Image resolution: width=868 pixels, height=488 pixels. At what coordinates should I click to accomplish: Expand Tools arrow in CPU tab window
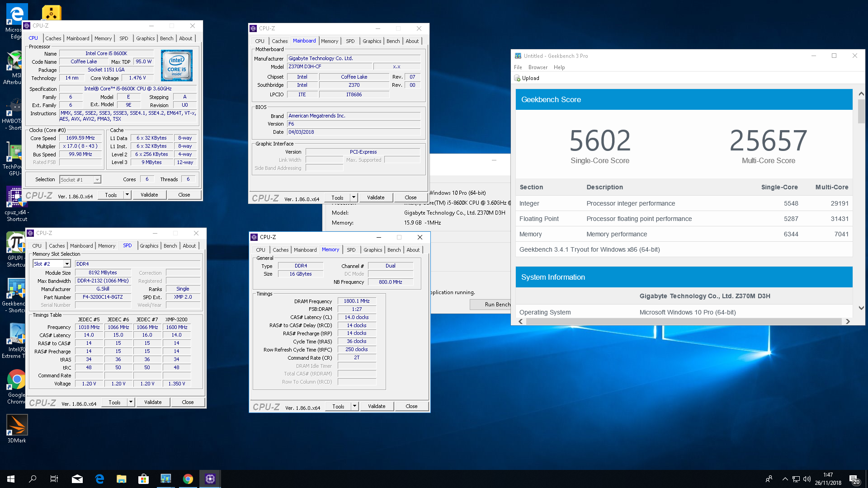[127, 195]
